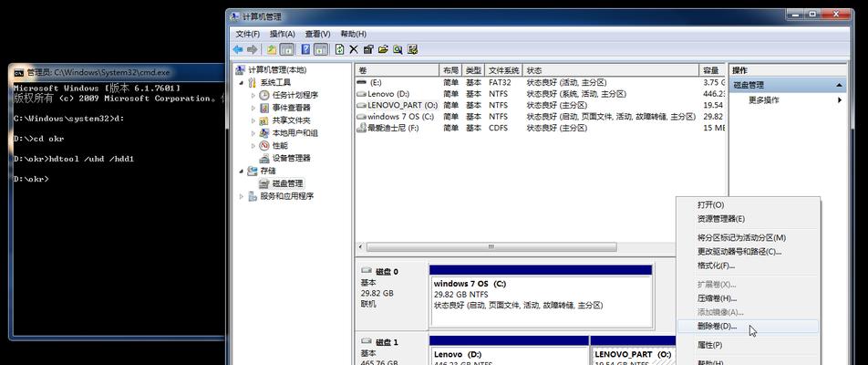Collapse the 存储 tree arrow

click(x=242, y=171)
